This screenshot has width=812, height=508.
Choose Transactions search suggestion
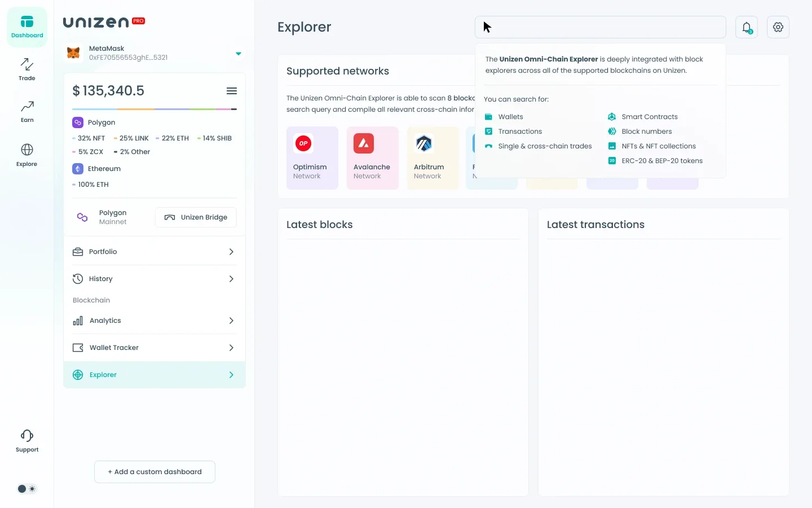click(x=513, y=132)
